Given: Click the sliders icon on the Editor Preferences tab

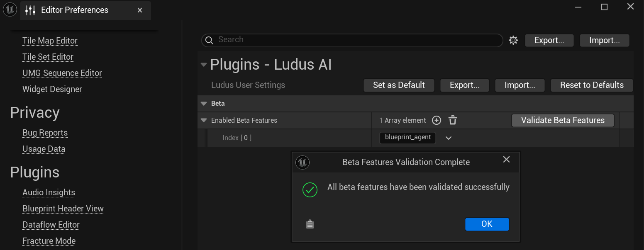Looking at the screenshot, I should tap(30, 10).
